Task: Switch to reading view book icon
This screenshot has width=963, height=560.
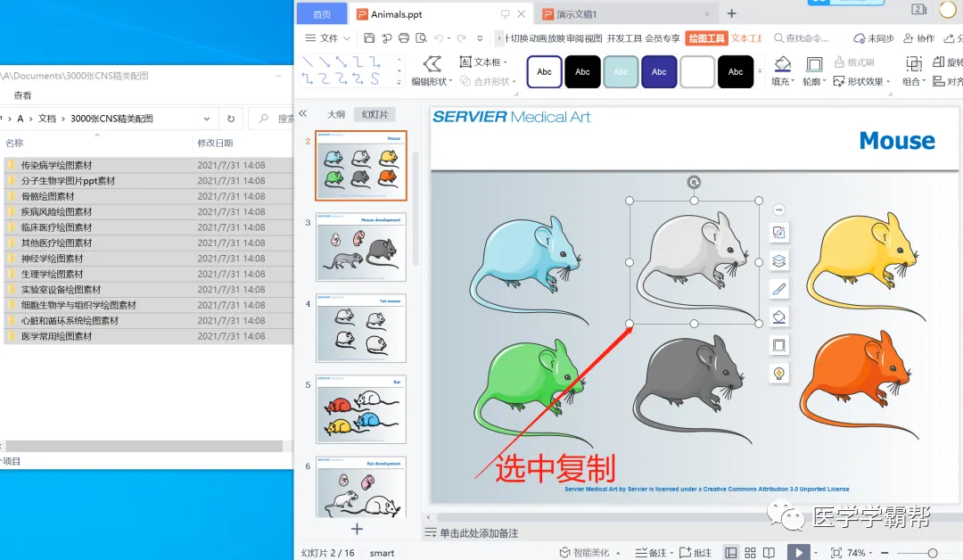Action: (769, 553)
